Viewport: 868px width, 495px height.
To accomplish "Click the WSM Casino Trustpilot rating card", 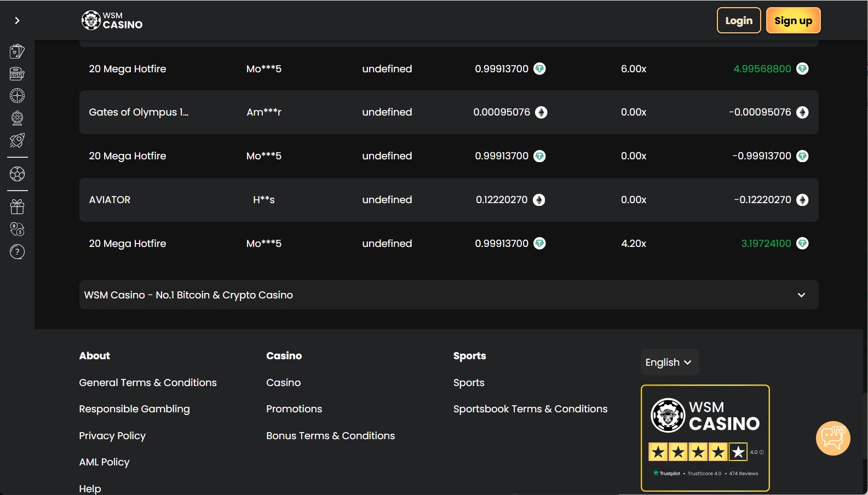I will [705, 438].
